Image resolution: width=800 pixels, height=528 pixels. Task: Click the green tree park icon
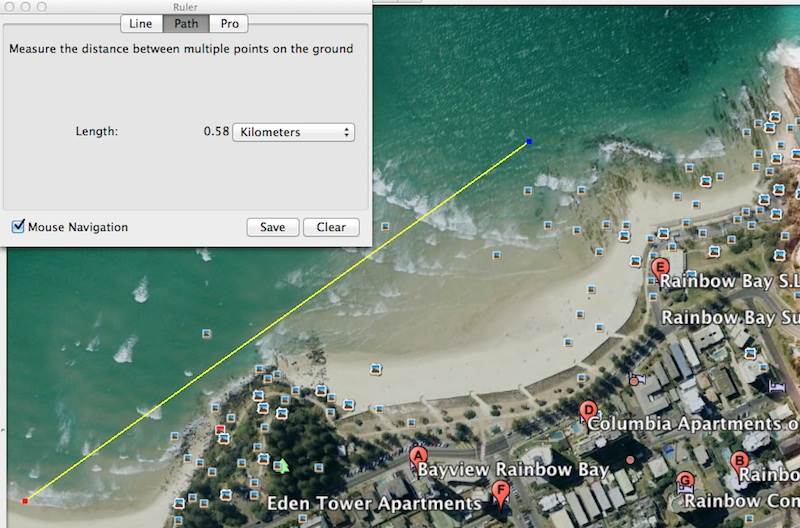[x=284, y=465]
